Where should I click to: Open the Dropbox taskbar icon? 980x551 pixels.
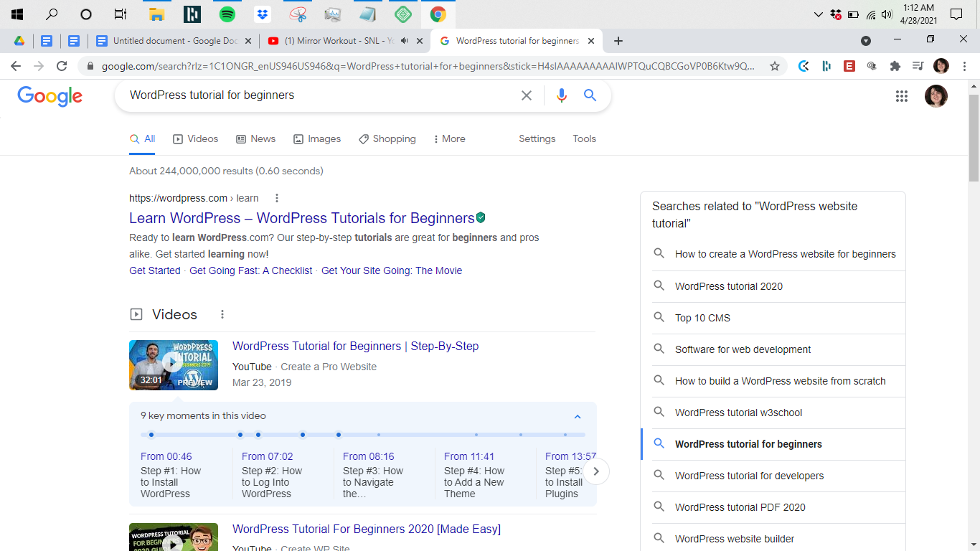click(x=263, y=14)
